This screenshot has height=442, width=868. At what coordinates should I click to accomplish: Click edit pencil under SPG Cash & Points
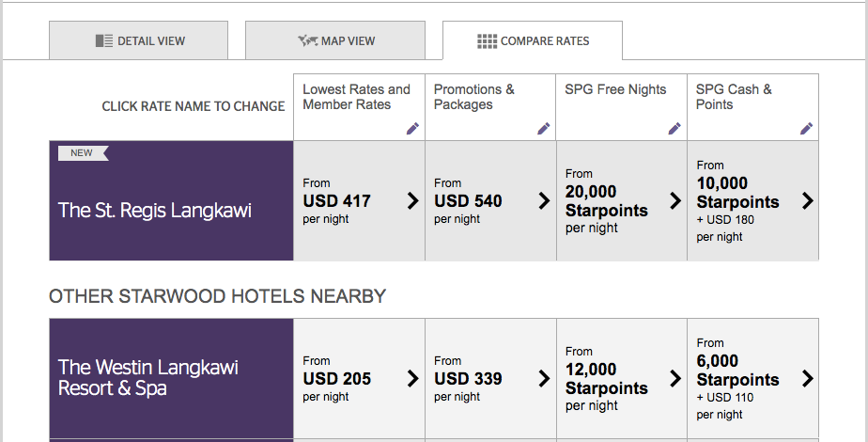coord(806,129)
